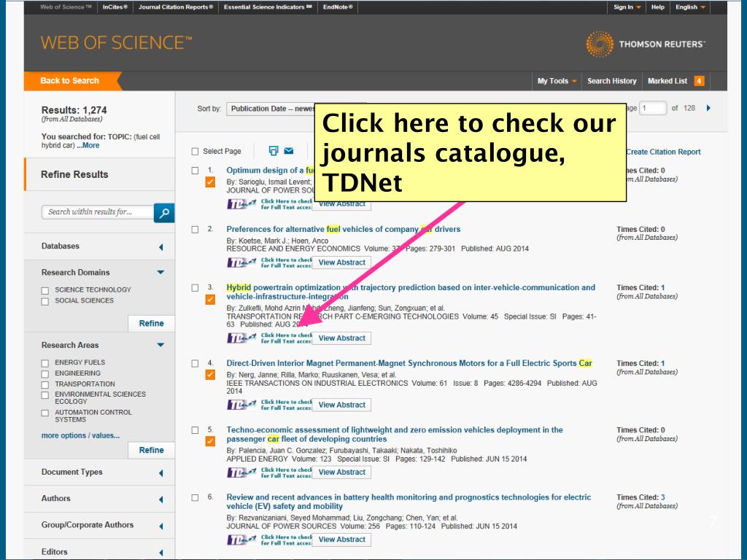Collapse the Research Domains section
Image resolution: width=747 pixels, height=560 pixels.
[160, 273]
